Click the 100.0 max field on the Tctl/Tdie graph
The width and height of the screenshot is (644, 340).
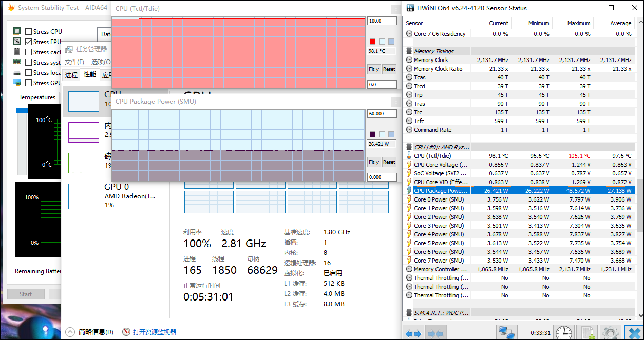click(382, 21)
